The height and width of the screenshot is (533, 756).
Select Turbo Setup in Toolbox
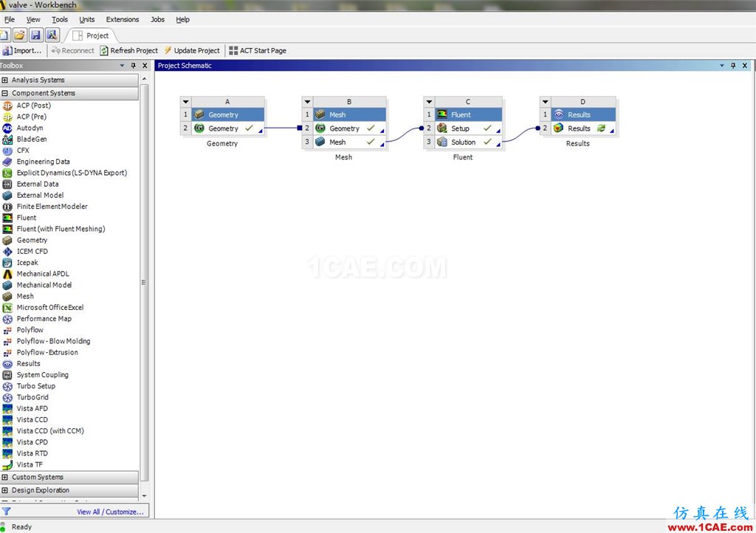(35, 386)
